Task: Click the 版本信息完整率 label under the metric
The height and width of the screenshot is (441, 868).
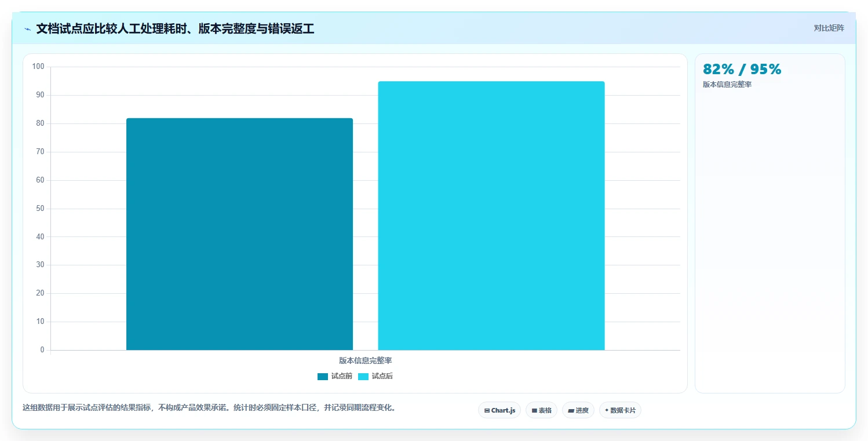Action: [727, 85]
